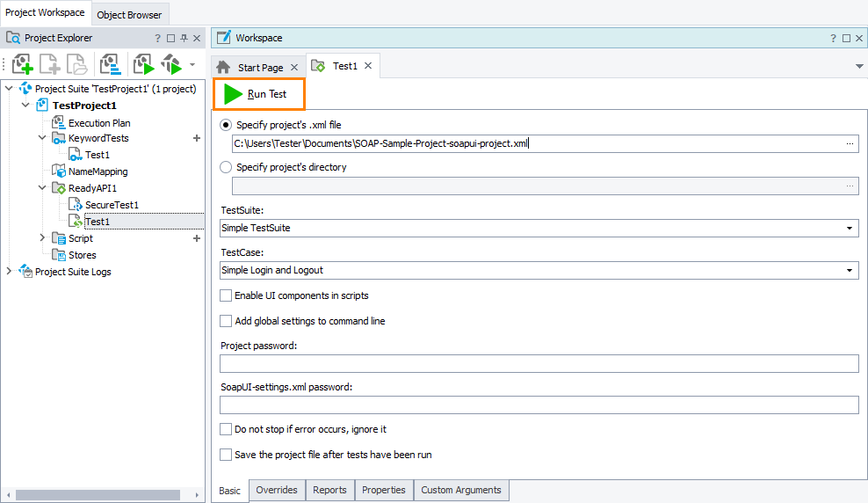Switch to the Overrides tab
Image resolution: width=868 pixels, height=503 pixels.
277,490
